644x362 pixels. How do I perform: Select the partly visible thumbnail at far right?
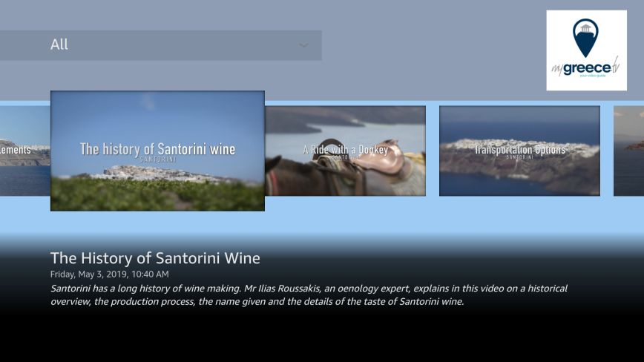[629, 151]
